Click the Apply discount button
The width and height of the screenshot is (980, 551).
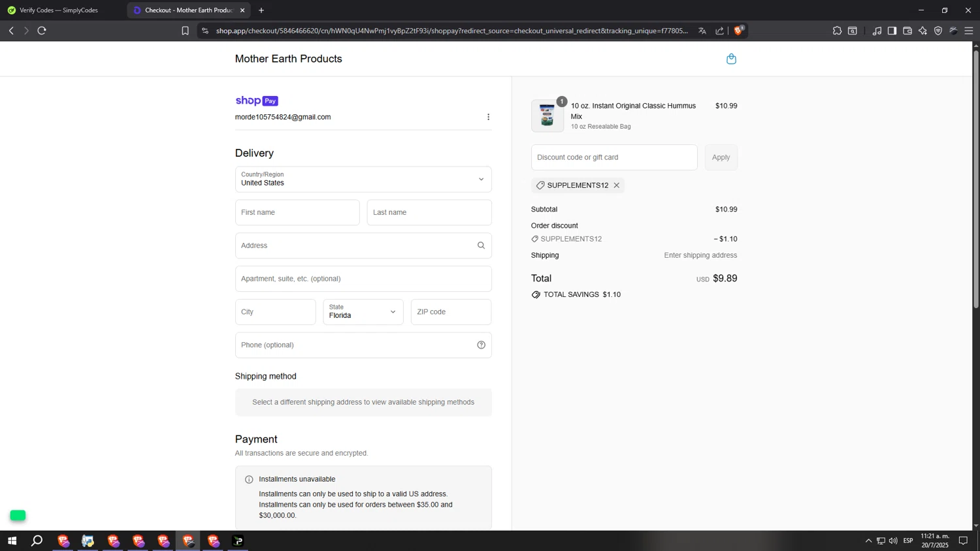[721, 157]
